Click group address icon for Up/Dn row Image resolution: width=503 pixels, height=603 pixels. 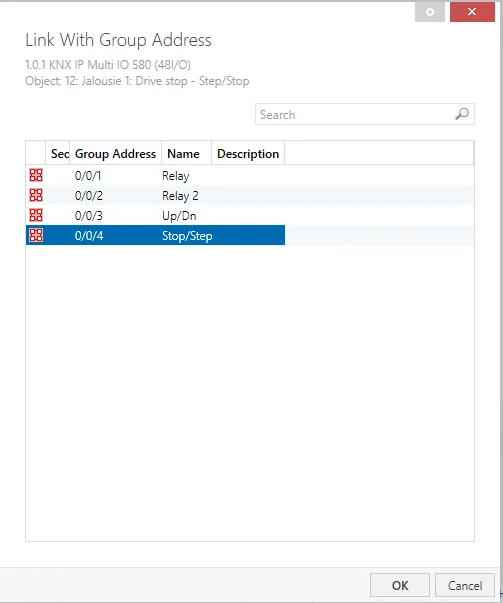pyautogui.click(x=36, y=215)
